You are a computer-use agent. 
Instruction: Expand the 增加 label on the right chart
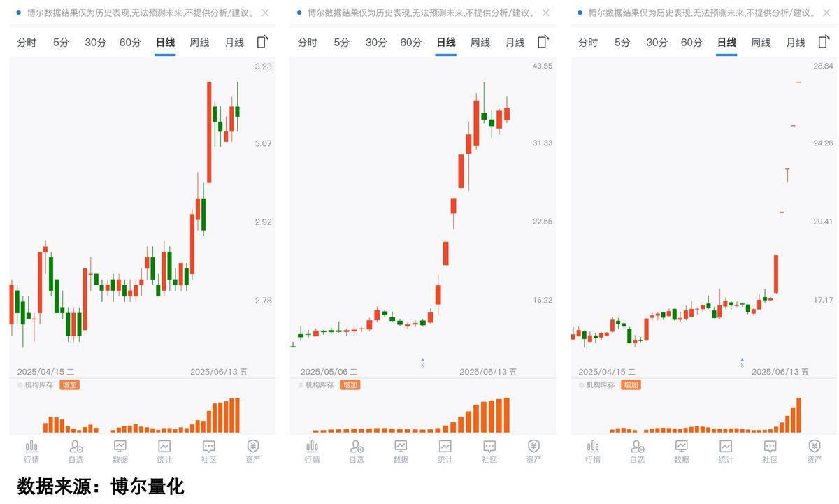point(629,384)
